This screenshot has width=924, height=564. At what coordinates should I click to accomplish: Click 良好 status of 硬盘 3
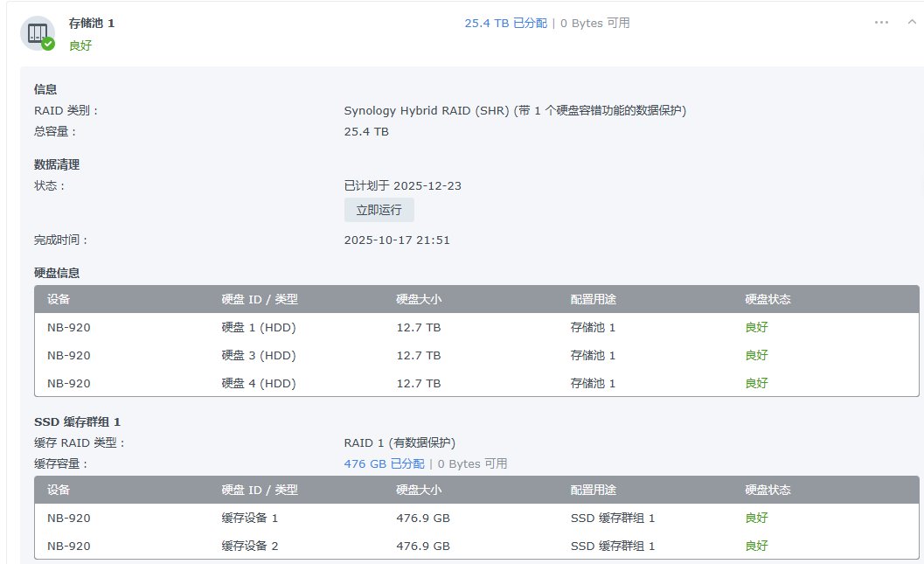755,355
